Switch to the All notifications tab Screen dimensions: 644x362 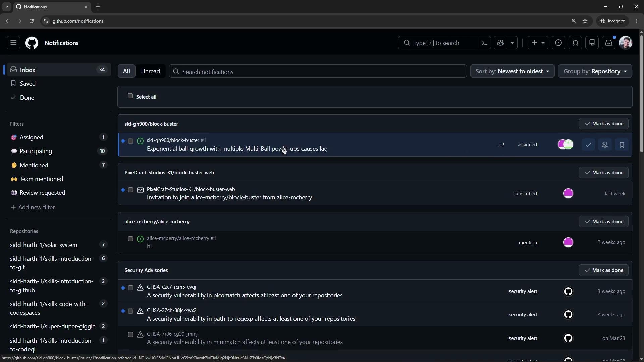126,71
